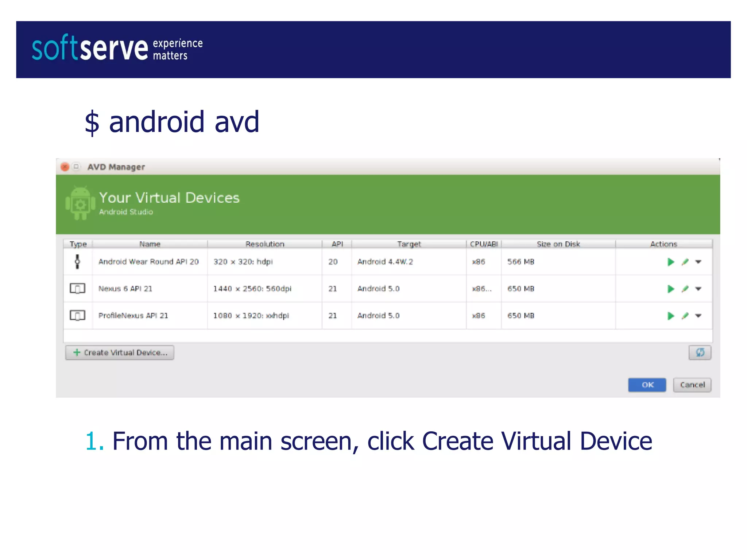Click the softserve logo in header
The width and height of the screenshot is (747, 560).
[117, 48]
